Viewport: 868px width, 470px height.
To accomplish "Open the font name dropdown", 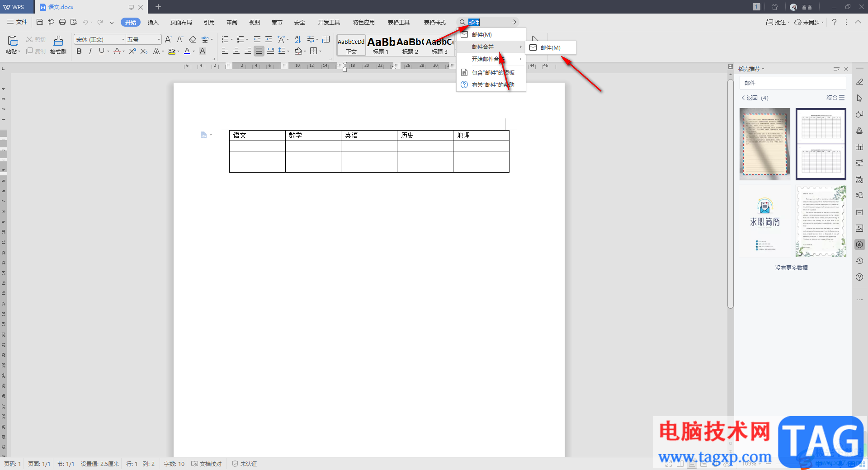I will point(123,40).
